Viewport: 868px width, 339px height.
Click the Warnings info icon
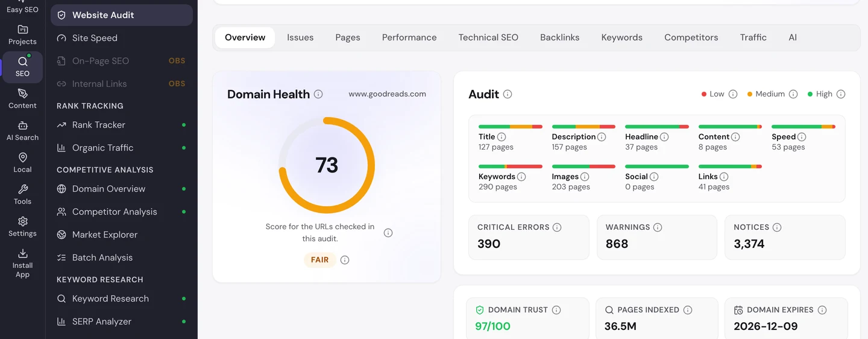coord(658,227)
